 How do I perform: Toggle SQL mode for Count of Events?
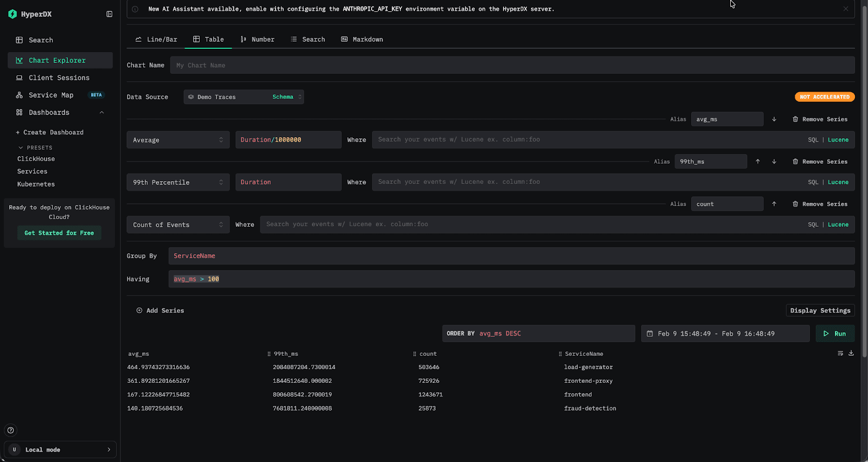pos(813,224)
